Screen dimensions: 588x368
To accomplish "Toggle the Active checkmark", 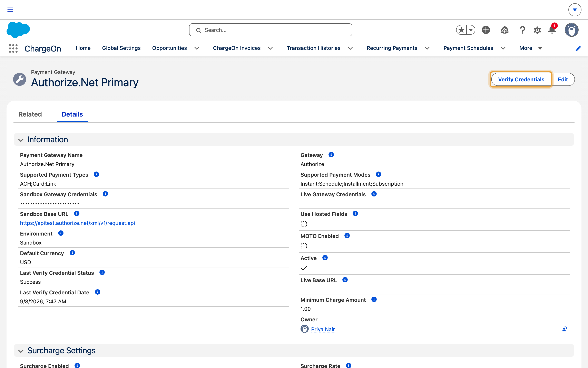I will point(304,268).
